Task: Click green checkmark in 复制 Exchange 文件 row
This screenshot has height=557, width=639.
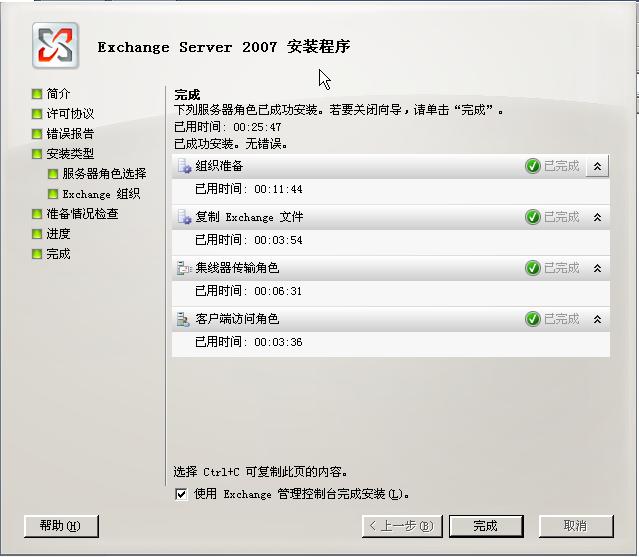Action: 533,217
